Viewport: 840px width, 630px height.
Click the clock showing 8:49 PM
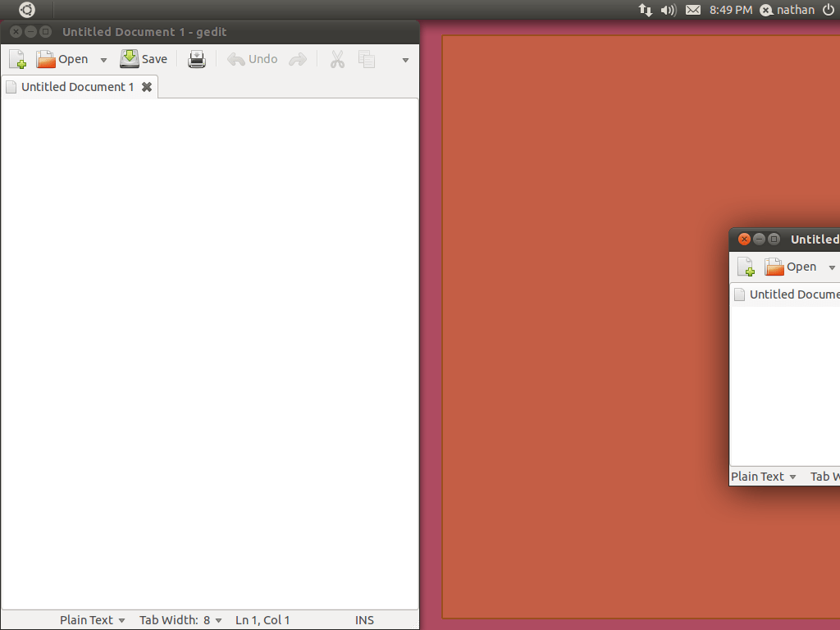[731, 10]
